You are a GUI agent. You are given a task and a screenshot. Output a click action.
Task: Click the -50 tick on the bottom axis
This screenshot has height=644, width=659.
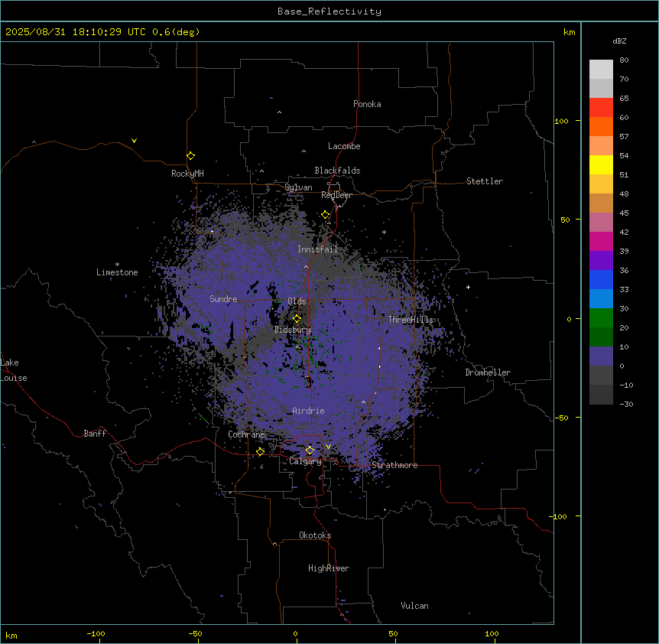click(195, 633)
